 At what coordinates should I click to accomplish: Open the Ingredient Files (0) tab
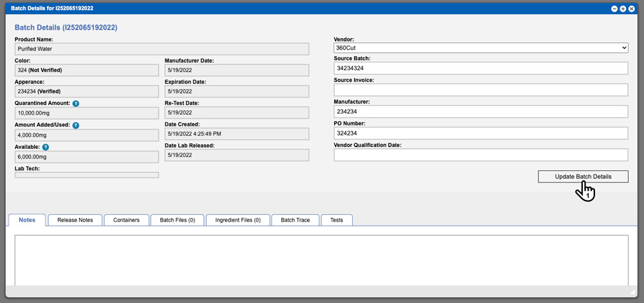[x=238, y=220]
